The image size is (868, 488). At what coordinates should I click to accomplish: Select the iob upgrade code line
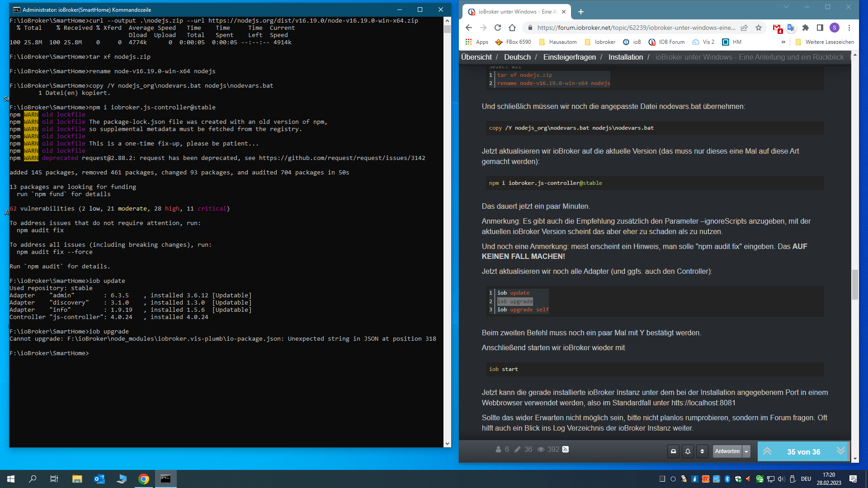click(x=515, y=301)
